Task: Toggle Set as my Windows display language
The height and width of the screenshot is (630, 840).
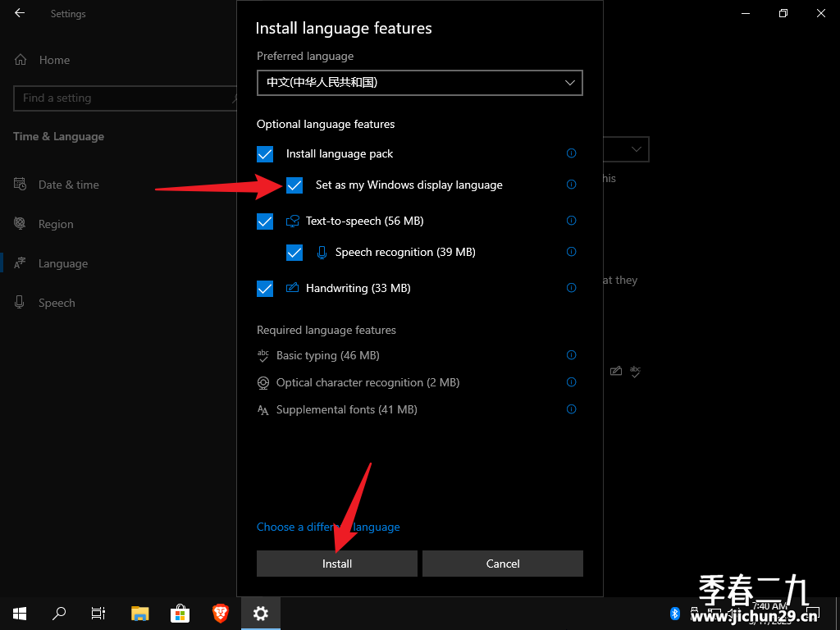Action: [294, 185]
